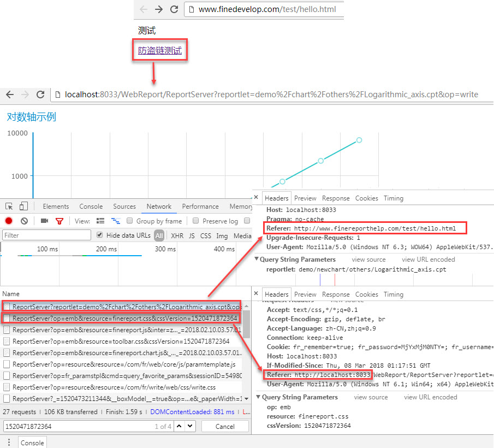Select the Network tab
The height and width of the screenshot is (448, 494).
(159, 207)
